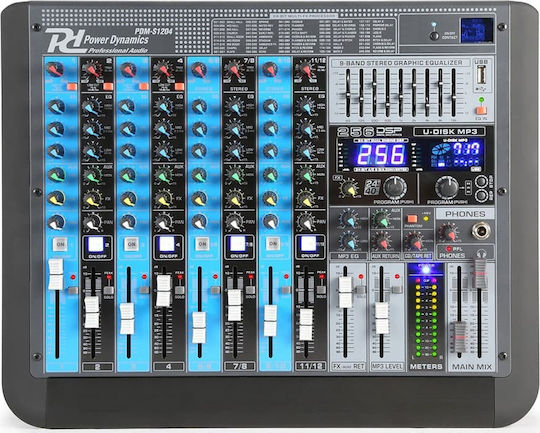Toggle the orange EQ IN button
The image size is (540, 433).
pyautogui.click(x=481, y=110)
